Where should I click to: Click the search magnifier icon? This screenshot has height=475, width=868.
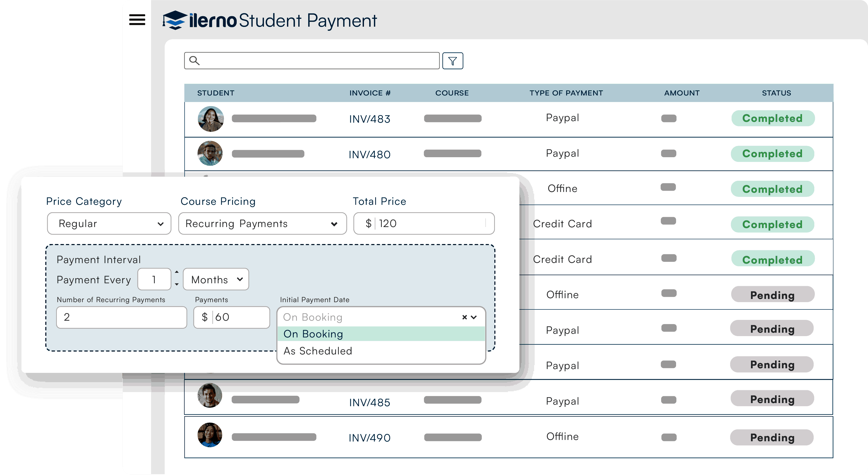click(x=195, y=61)
